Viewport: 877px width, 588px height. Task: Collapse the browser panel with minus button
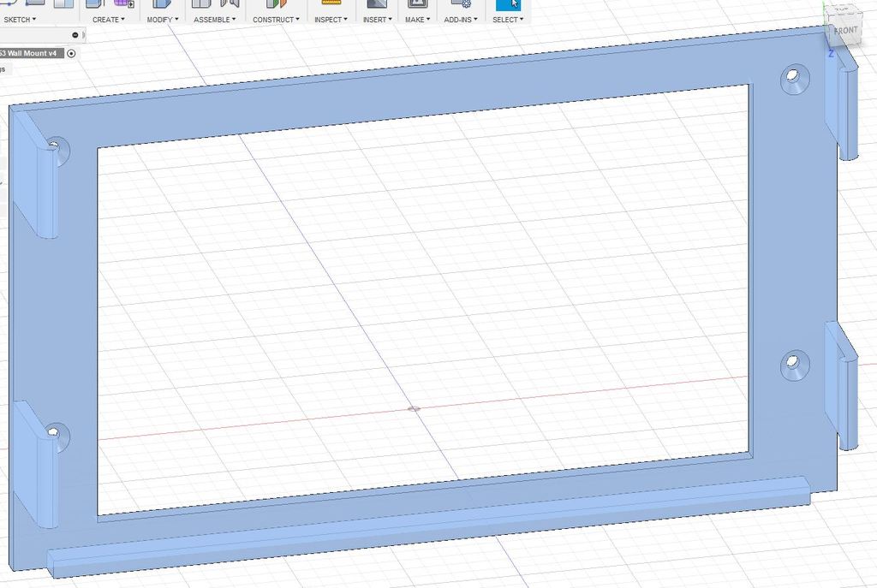(x=75, y=35)
